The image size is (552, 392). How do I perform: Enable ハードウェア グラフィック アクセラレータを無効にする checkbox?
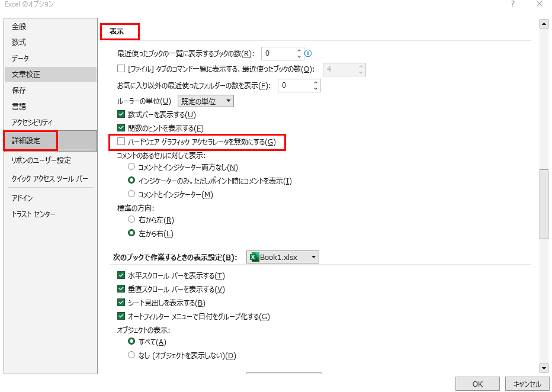[121, 142]
